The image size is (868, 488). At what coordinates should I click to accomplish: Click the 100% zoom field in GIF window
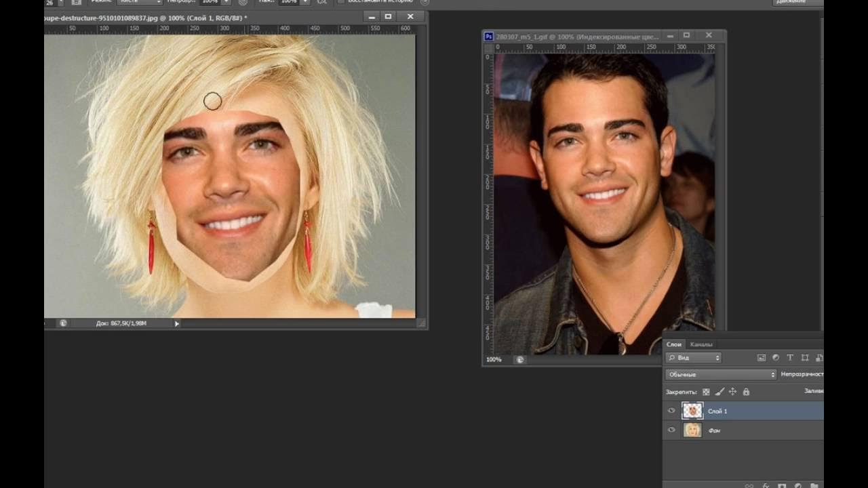click(494, 359)
